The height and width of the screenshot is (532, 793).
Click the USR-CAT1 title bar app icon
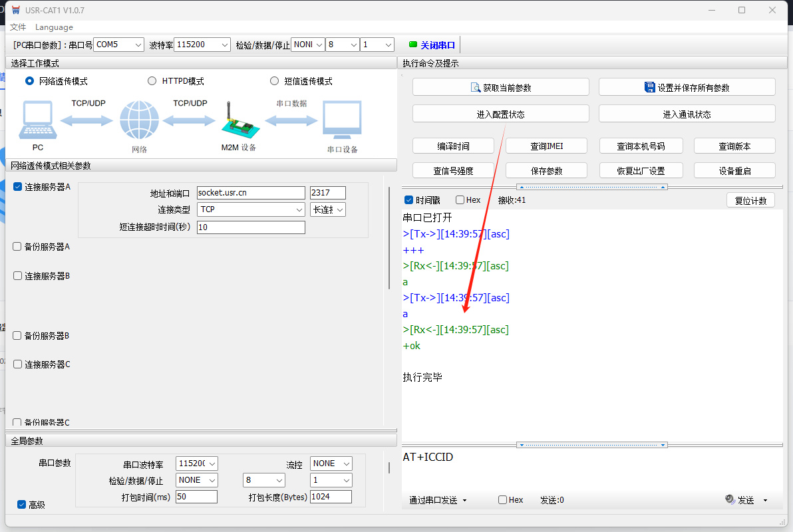click(16, 10)
